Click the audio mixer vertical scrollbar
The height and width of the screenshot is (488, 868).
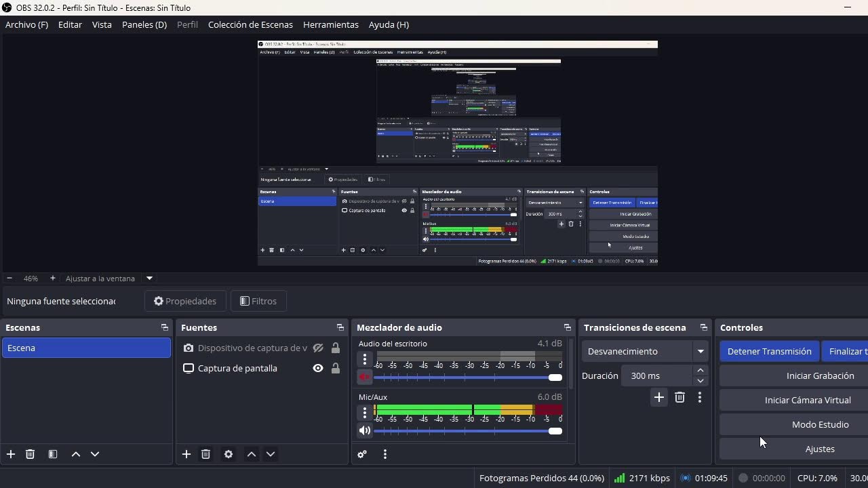point(571,364)
